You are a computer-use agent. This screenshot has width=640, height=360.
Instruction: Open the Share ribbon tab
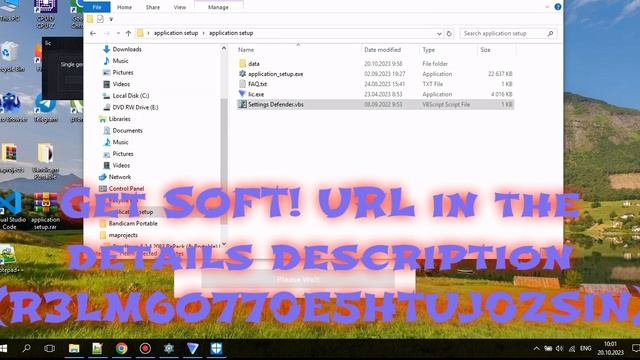pos(153,7)
